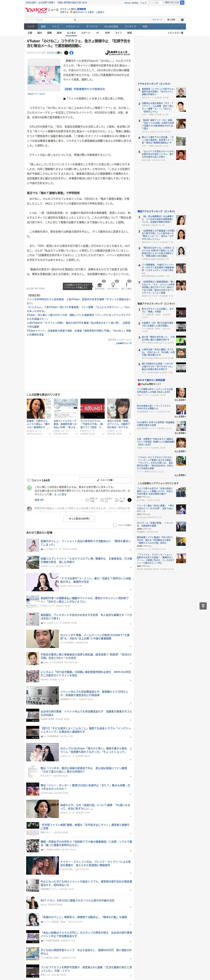Play the #1 video ranking thumbnail 0:59
Viewport: 210px width, 980px height.
pos(181,312)
